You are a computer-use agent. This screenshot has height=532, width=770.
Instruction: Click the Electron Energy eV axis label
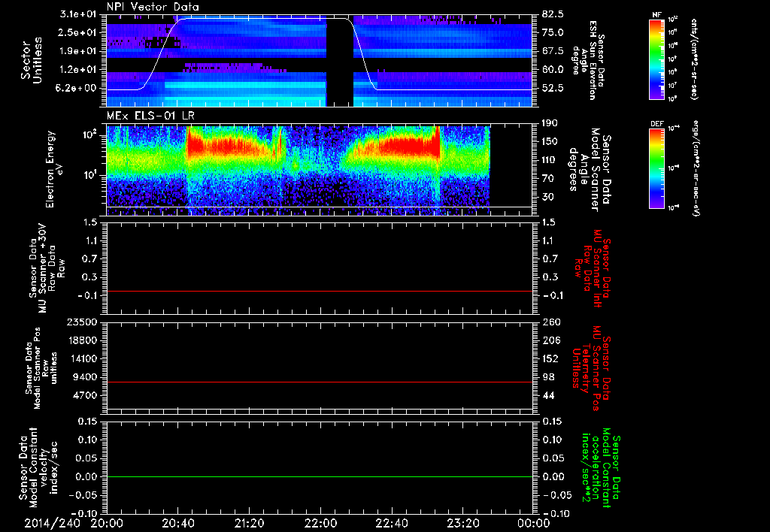click(x=55, y=169)
